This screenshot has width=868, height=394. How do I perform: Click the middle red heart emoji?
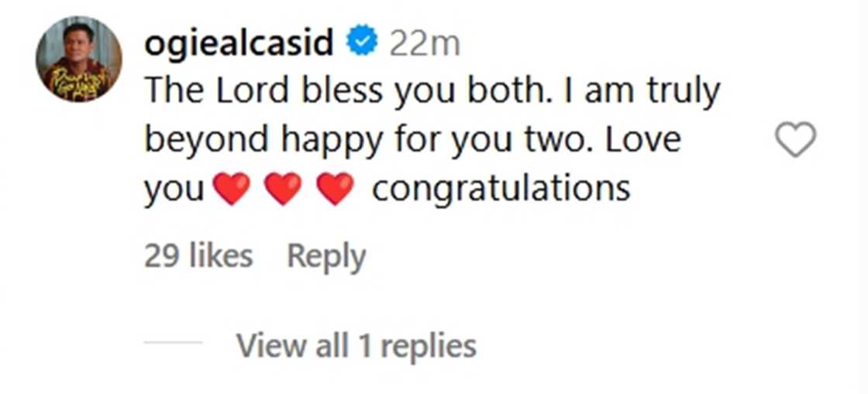pyautogui.click(x=284, y=190)
